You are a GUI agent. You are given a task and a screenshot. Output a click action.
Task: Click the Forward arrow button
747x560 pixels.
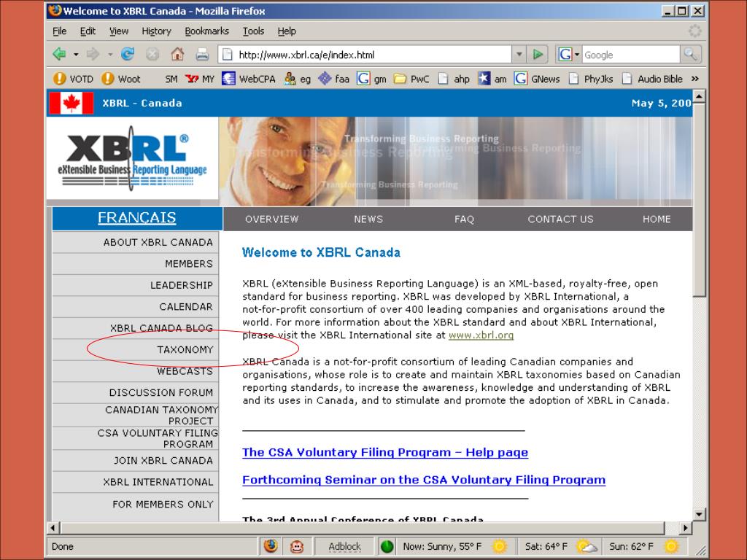(x=93, y=54)
